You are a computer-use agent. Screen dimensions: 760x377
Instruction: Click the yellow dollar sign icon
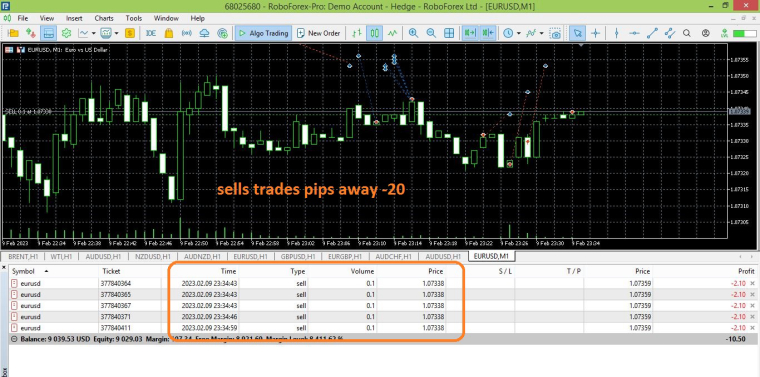coord(129,33)
